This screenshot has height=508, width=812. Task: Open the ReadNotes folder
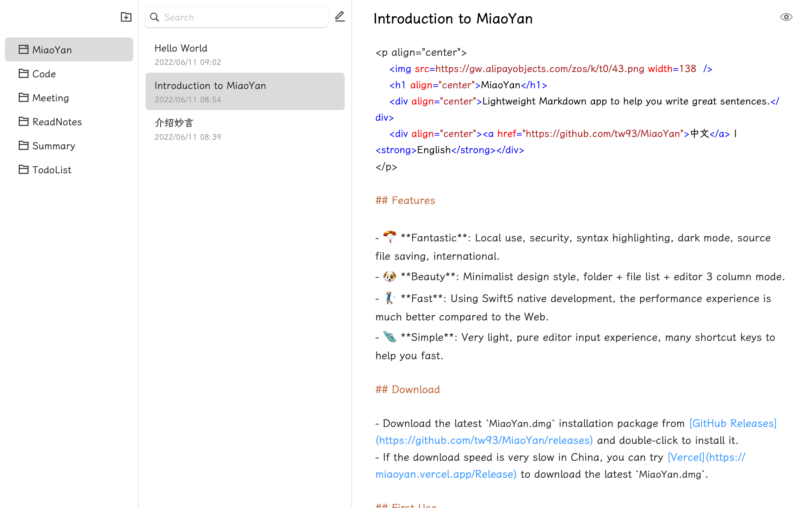coord(69,122)
